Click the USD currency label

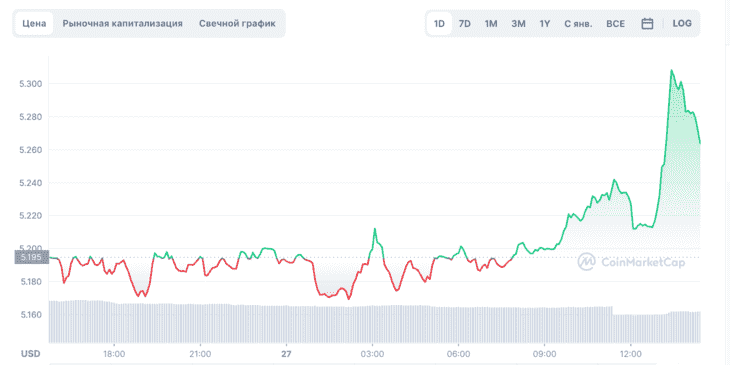coord(31,353)
